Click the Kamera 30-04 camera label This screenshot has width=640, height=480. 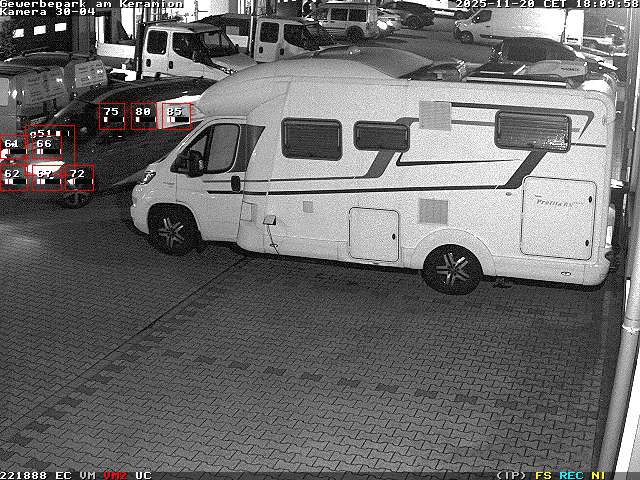point(48,12)
